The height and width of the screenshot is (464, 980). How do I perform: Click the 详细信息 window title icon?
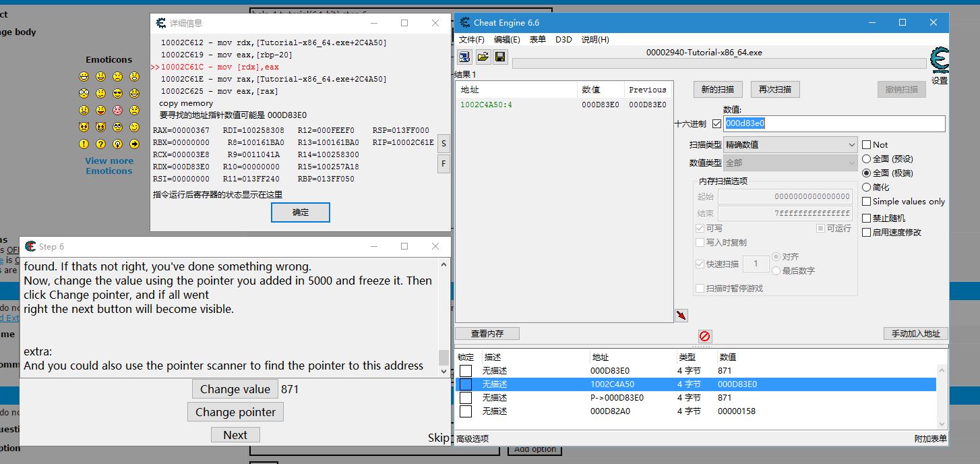[161, 22]
